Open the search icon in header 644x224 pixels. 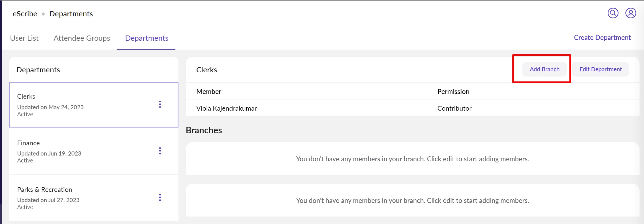click(613, 13)
